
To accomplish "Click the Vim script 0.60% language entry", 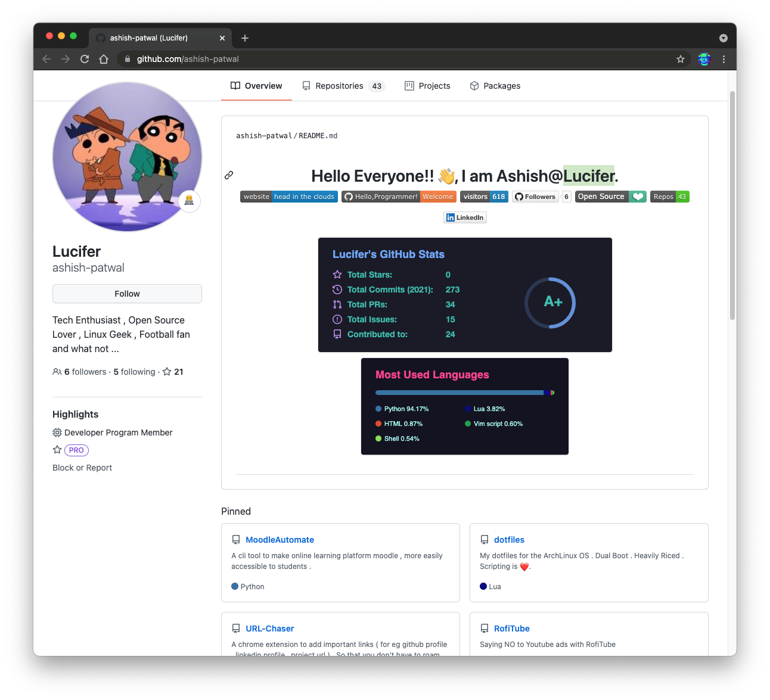I will 494,424.
